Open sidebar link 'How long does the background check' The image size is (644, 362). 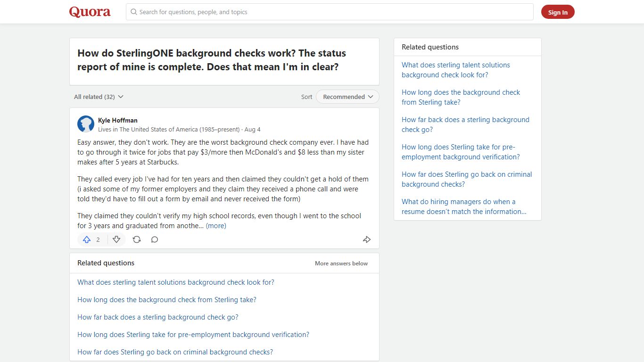click(x=461, y=97)
